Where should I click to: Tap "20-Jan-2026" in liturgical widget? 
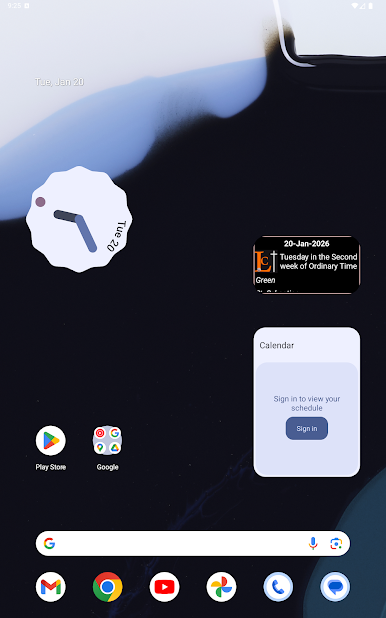tap(307, 244)
